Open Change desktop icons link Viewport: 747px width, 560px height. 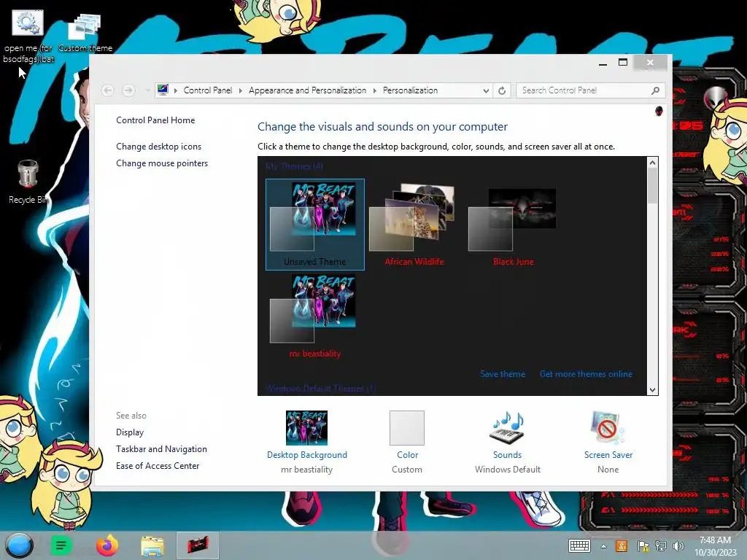coord(158,147)
